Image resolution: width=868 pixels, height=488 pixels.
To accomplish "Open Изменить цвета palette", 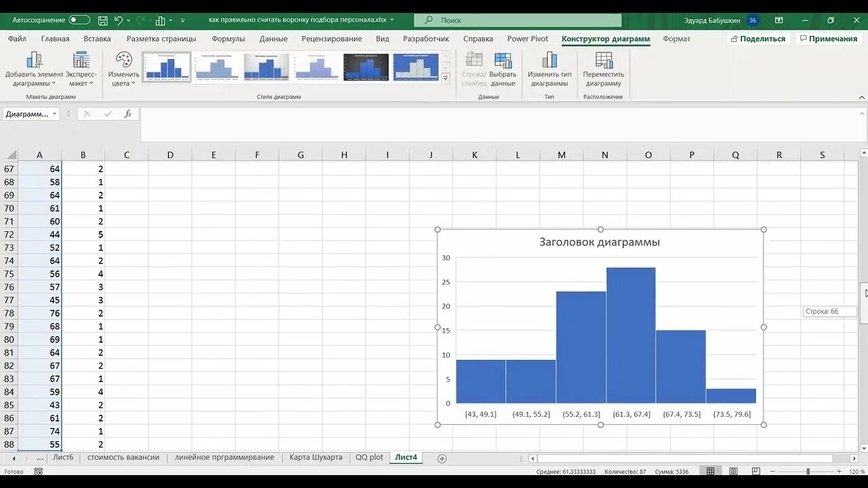I will coord(123,69).
